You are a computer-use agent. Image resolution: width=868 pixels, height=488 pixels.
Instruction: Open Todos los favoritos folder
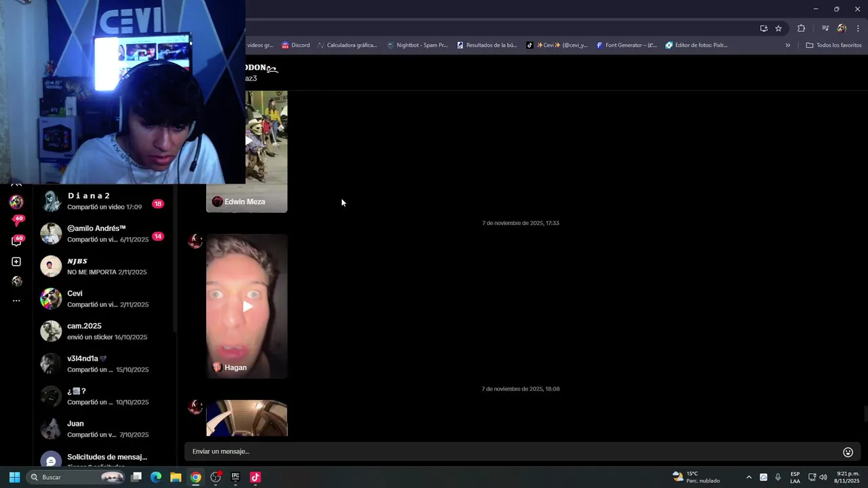pyautogui.click(x=833, y=45)
